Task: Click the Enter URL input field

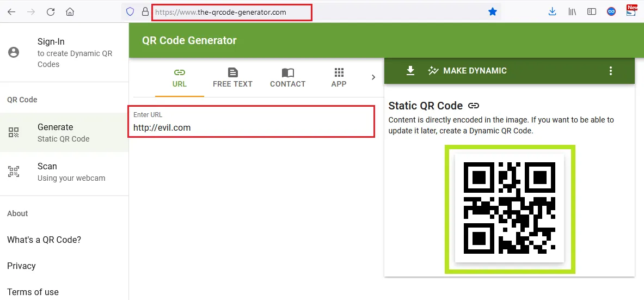Action: (252, 127)
